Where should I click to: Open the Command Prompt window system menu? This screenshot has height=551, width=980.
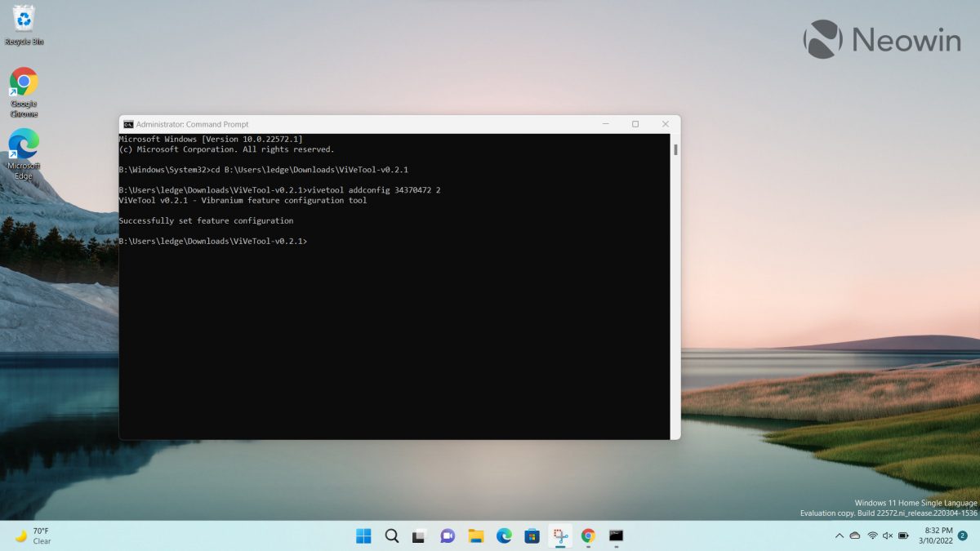pos(128,123)
